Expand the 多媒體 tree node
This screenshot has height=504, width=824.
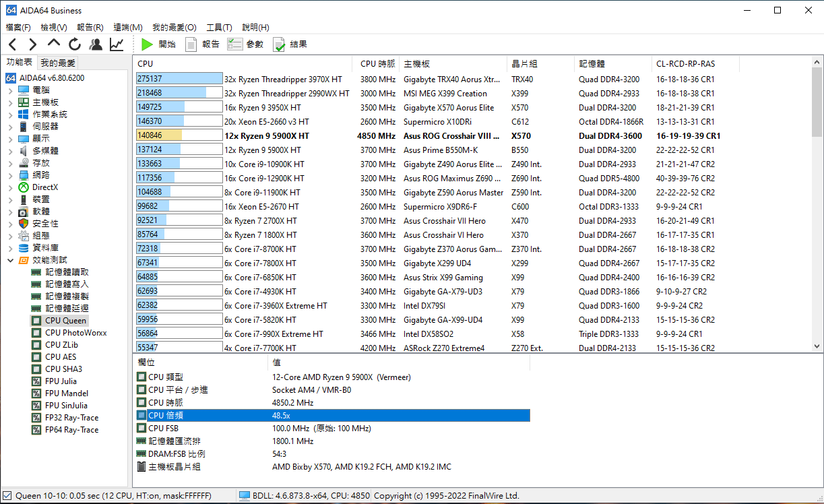(11, 151)
